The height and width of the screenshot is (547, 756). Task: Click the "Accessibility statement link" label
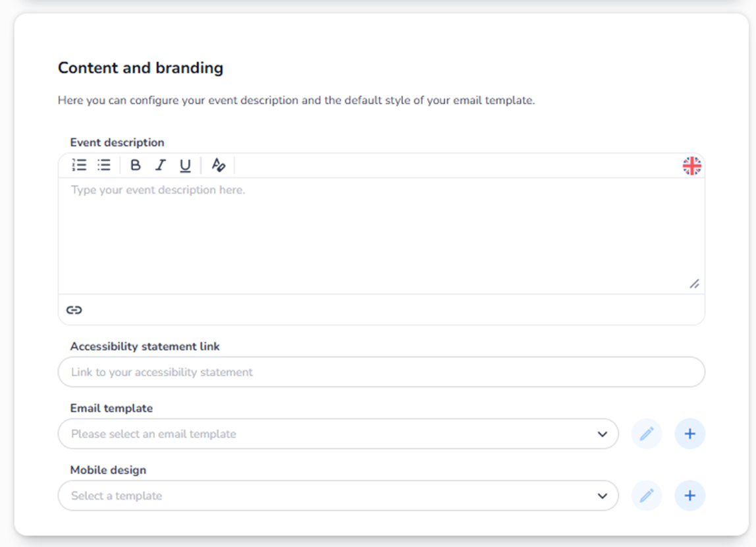coord(145,347)
